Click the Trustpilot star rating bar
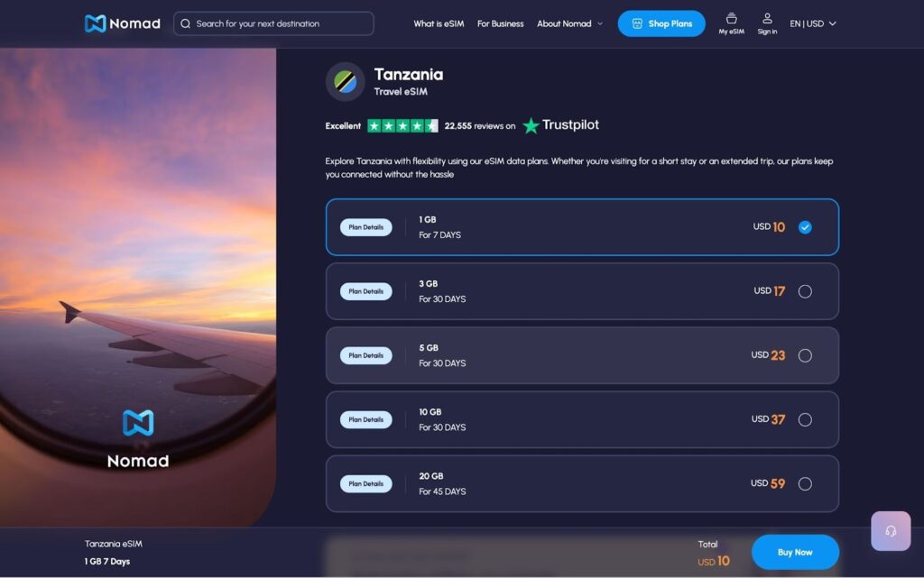The height and width of the screenshot is (578, 924). [x=403, y=125]
